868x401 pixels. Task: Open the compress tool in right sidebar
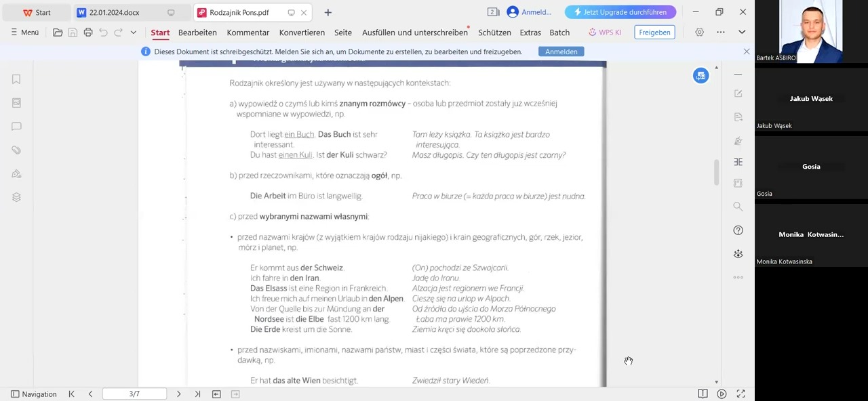click(738, 183)
